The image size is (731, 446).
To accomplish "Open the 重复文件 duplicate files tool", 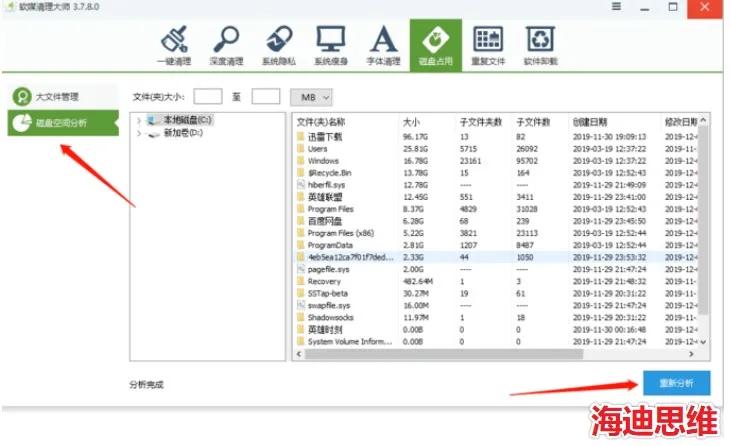I will 488,45.
